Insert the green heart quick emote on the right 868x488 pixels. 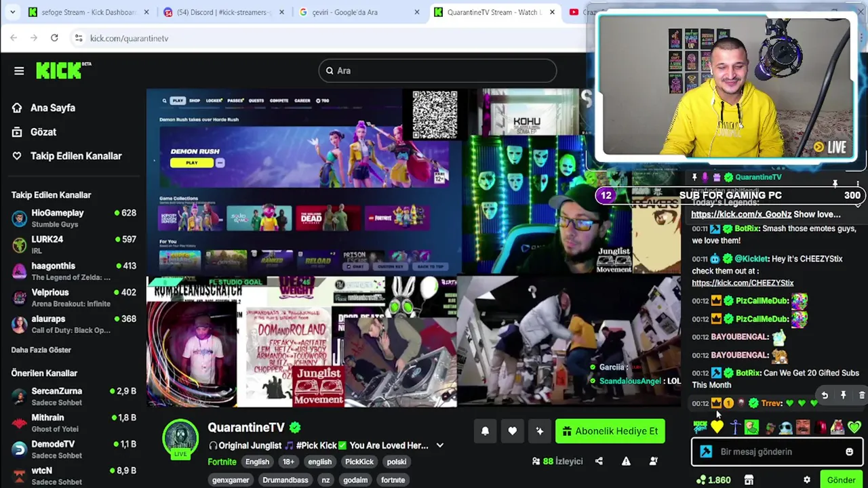pyautogui.click(x=854, y=427)
